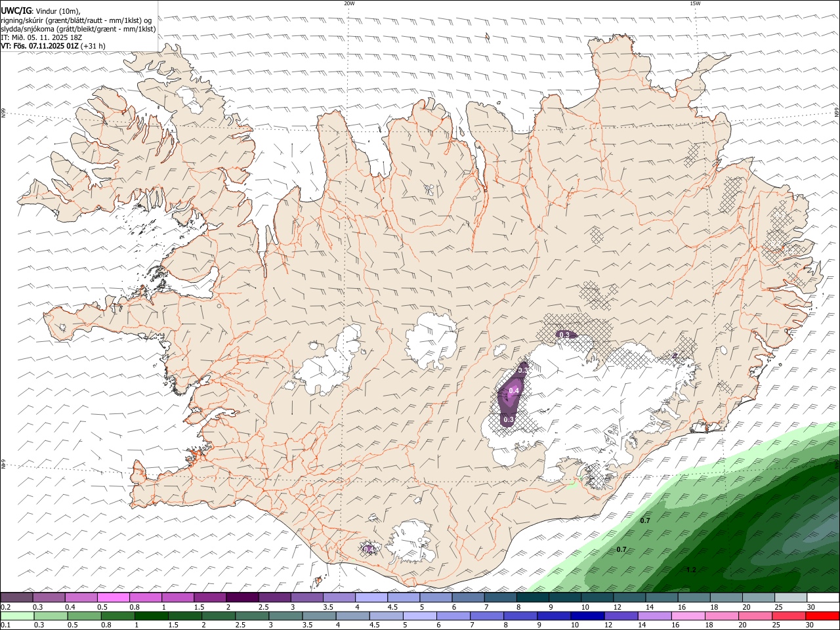Click the 20W longitude label
840x630 pixels.
(349, 3)
